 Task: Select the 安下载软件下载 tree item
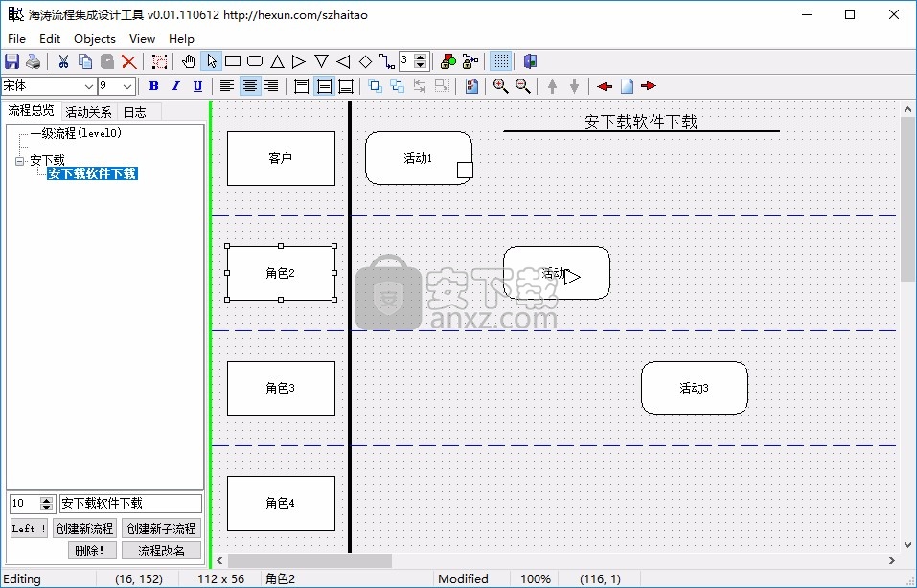click(x=92, y=173)
